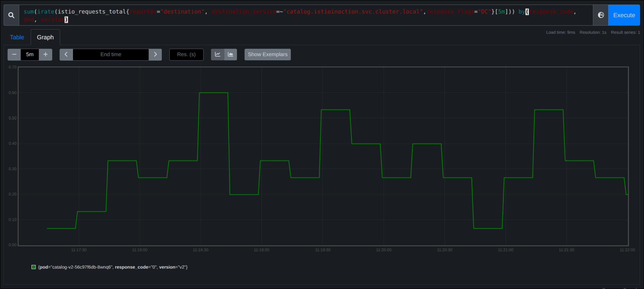Click the search magnifier icon
This screenshot has height=289, width=644.
(x=11, y=15)
